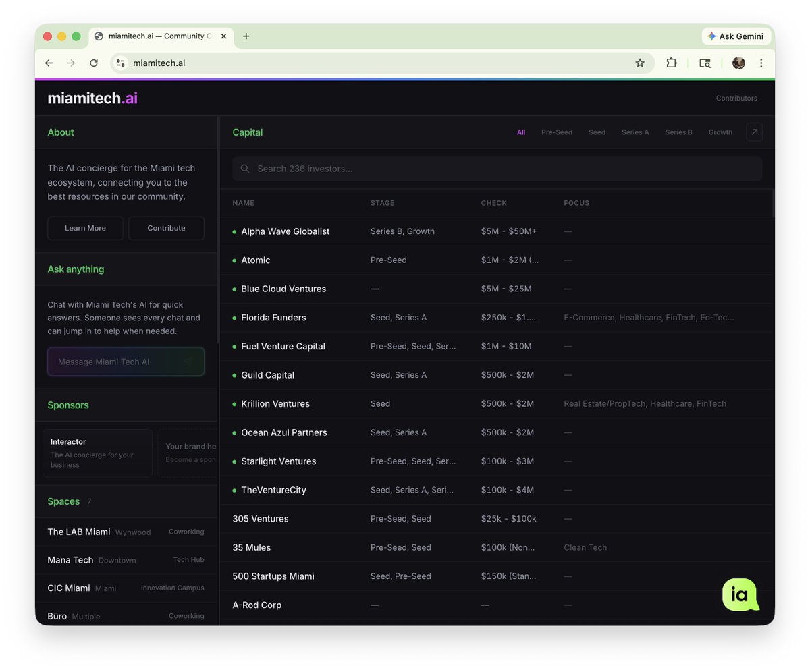Image resolution: width=810 pixels, height=672 pixels.
Task: Click the address bar URL
Action: point(159,63)
